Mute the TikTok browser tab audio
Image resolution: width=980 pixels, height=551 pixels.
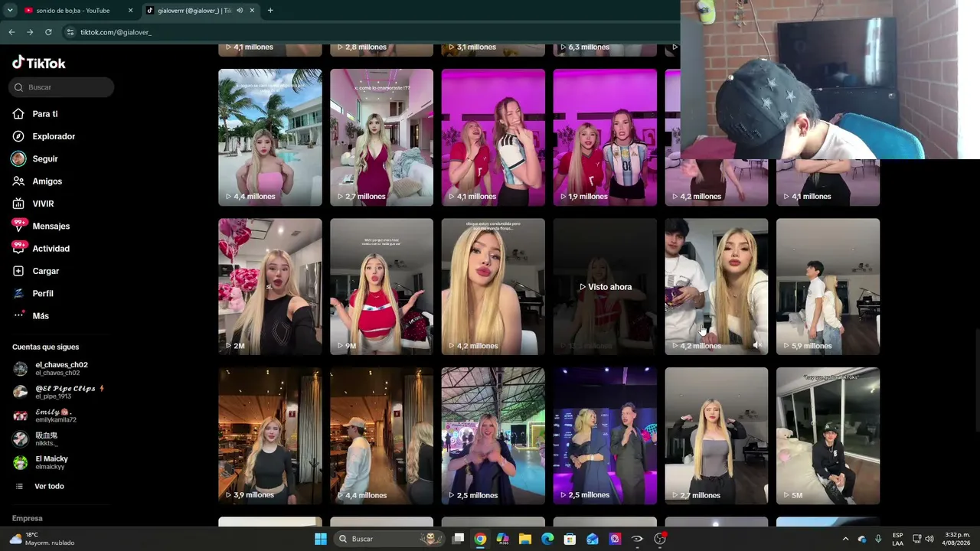[240, 11]
